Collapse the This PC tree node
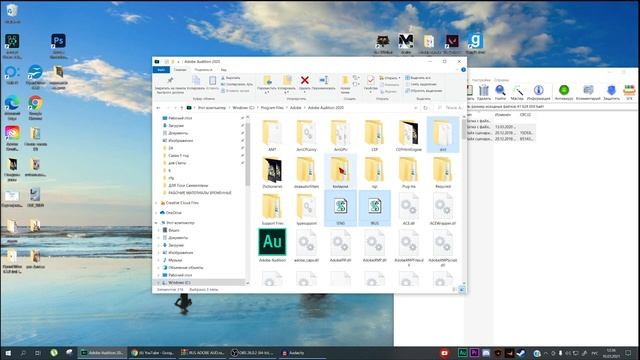The height and width of the screenshot is (360, 640). pos(156,223)
